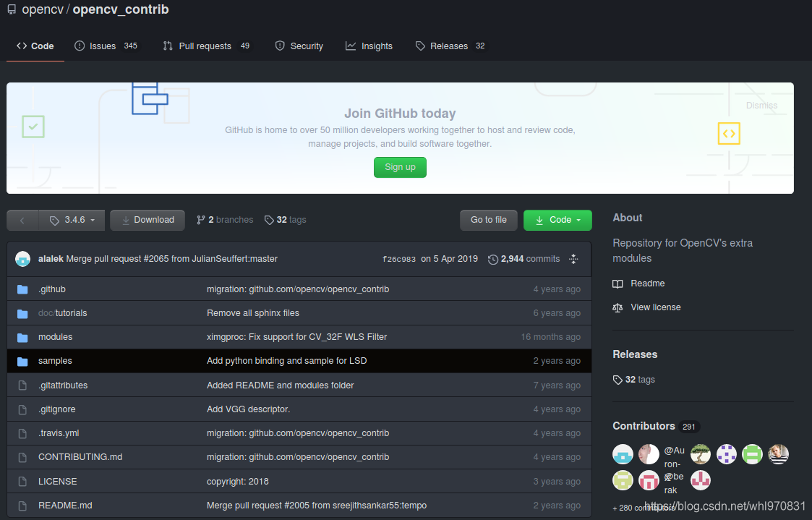Expand commit details with the arrows icon

(x=573, y=259)
